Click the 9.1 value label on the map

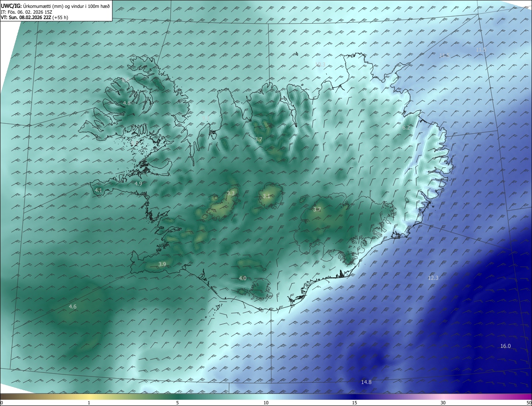coord(206,118)
